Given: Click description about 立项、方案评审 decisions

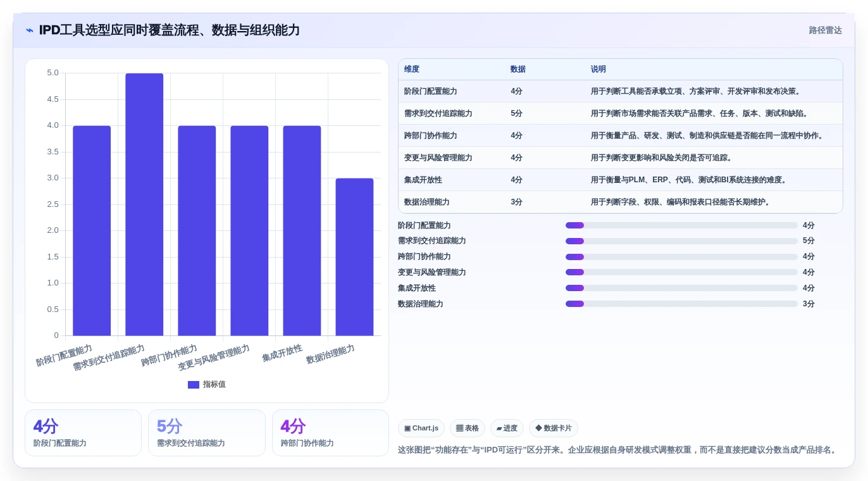Looking at the screenshot, I should click(x=697, y=91).
